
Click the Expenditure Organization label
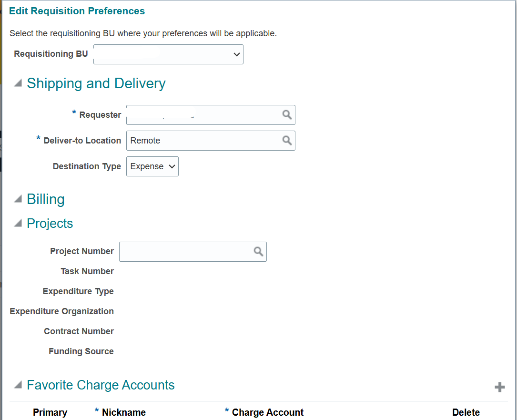click(x=61, y=311)
